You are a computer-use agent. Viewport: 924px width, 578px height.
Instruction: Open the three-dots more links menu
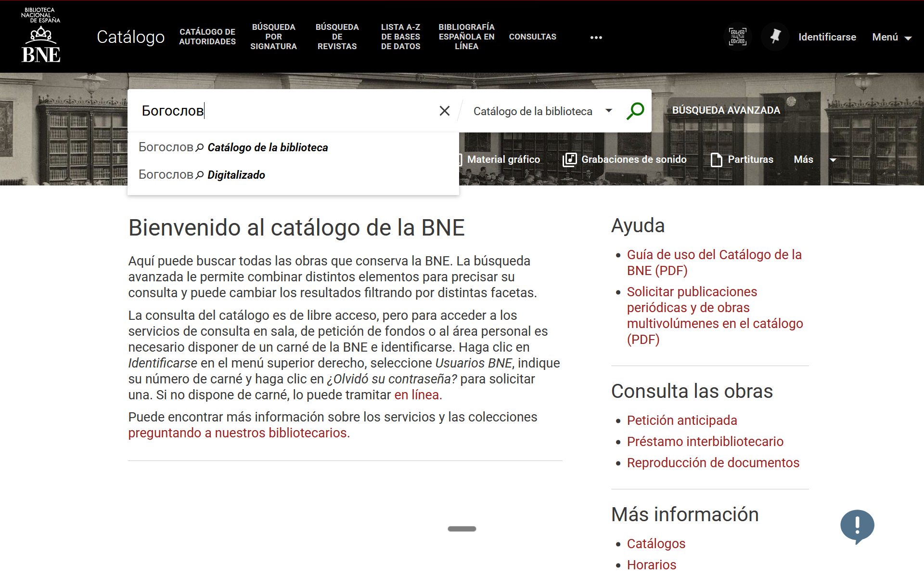pyautogui.click(x=596, y=38)
